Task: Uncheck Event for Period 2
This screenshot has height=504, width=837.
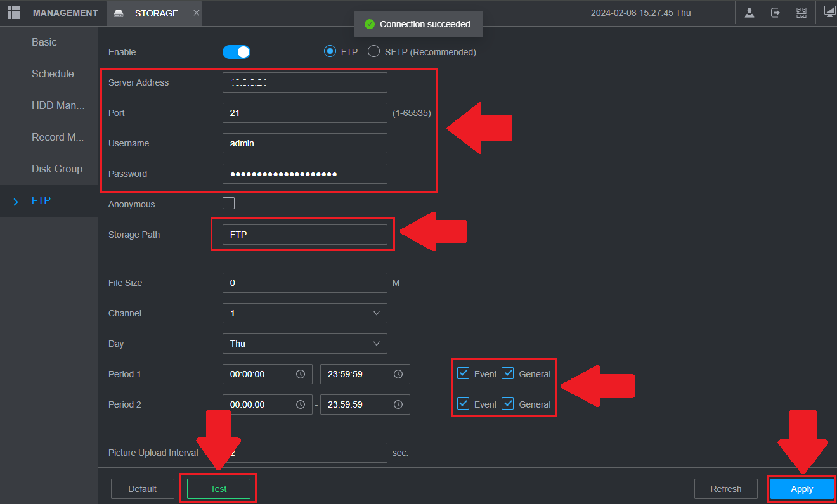Action: coord(464,404)
